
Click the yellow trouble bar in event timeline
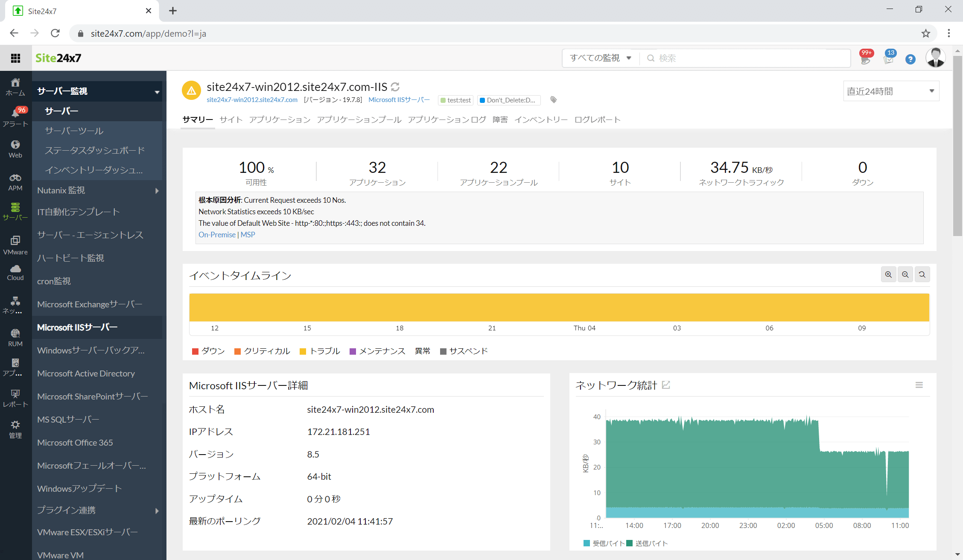[x=559, y=307]
